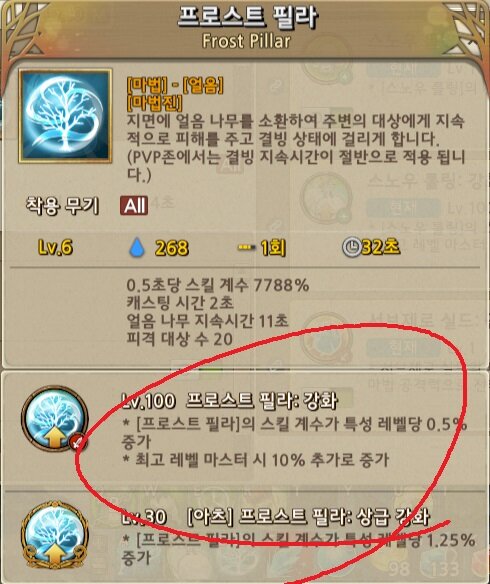Click the blue water drop SP icon

pos(137,248)
